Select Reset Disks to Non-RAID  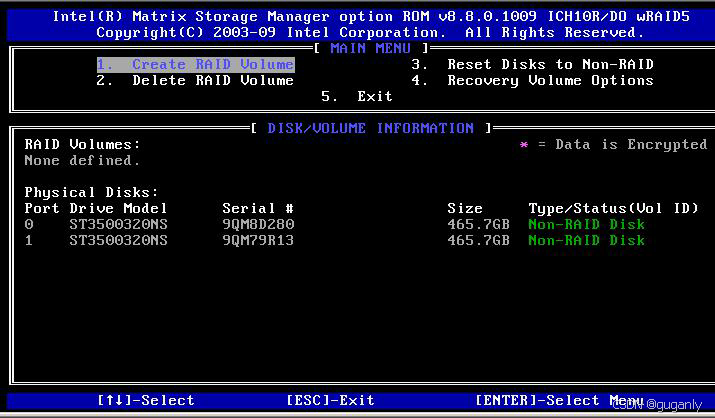pos(533,65)
